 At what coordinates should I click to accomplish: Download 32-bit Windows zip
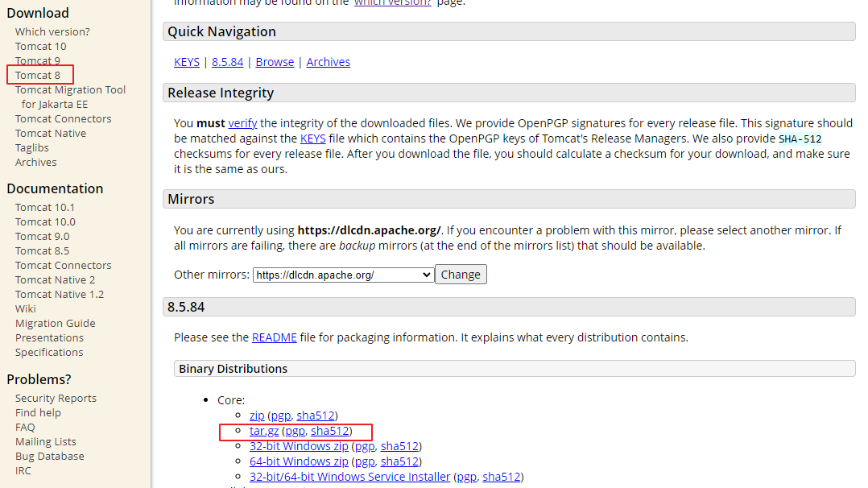coord(299,446)
